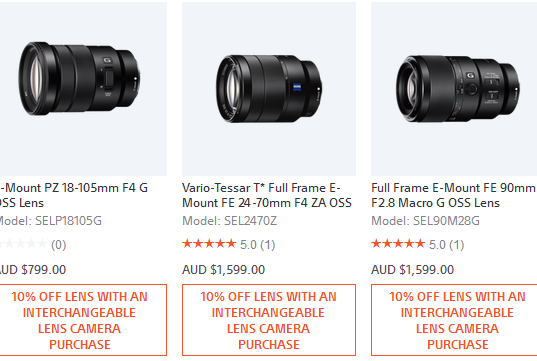View empty star rating of SELP18105G

coord(23,244)
